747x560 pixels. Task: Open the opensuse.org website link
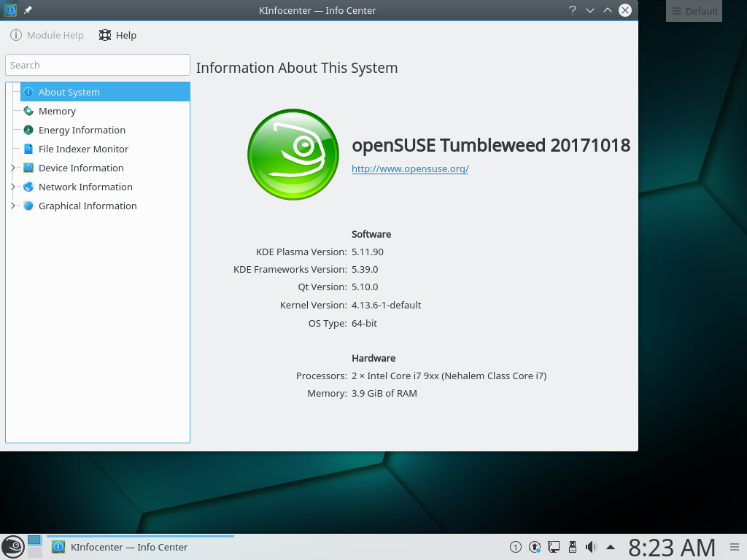point(409,168)
